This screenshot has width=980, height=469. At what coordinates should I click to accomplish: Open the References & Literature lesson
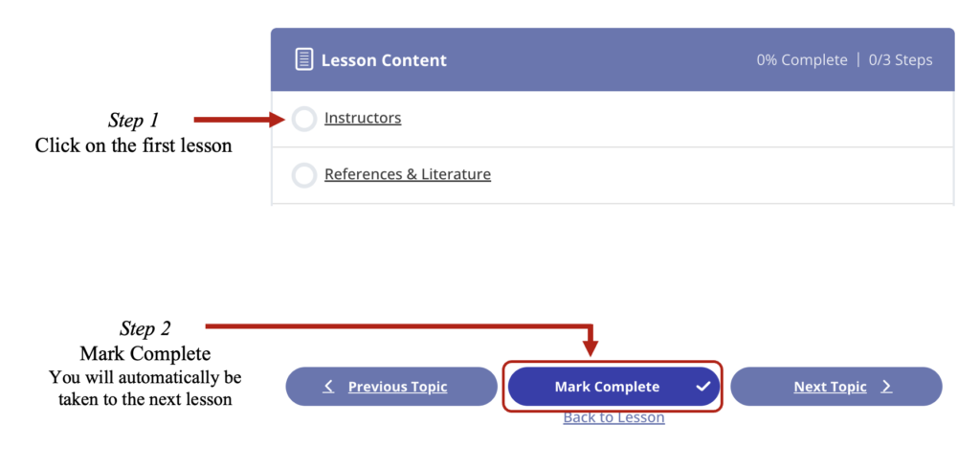coord(408,174)
